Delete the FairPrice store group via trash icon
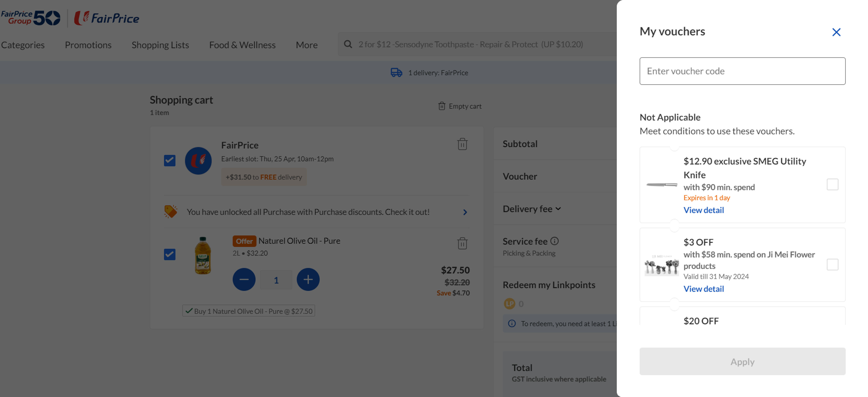Image resolution: width=868 pixels, height=397 pixels. 462,144
